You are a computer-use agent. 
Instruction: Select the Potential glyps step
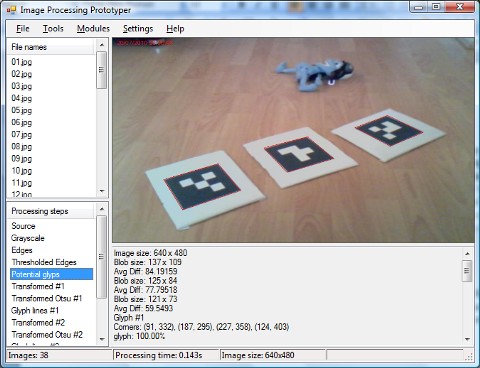51,274
